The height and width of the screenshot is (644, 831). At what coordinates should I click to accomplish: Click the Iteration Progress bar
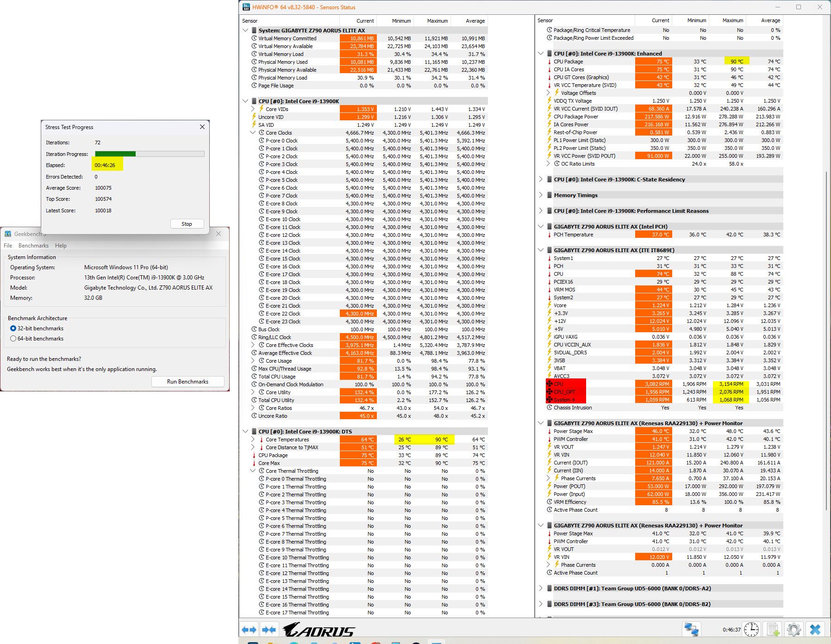click(x=150, y=154)
